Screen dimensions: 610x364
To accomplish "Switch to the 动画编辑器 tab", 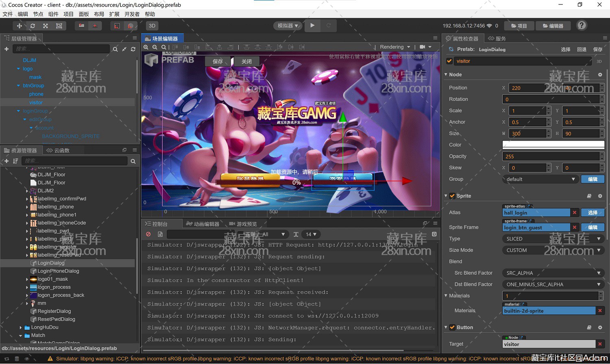I will pyautogui.click(x=203, y=224).
